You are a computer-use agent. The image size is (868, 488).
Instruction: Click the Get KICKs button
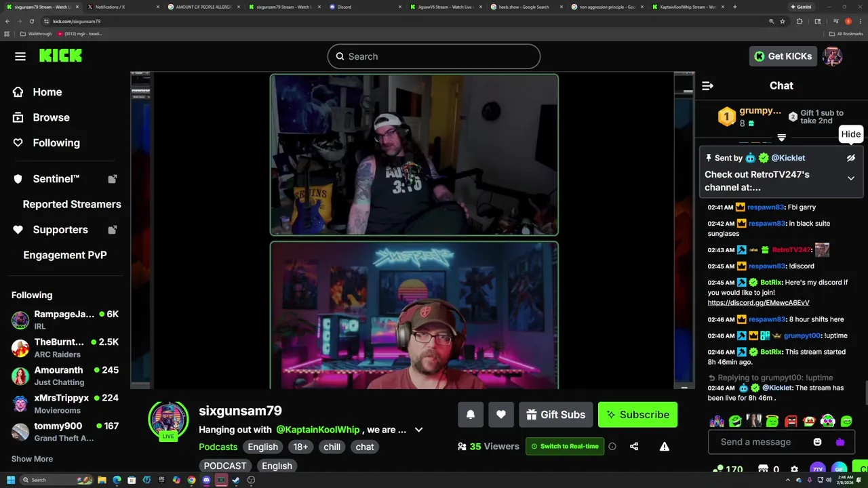783,56
